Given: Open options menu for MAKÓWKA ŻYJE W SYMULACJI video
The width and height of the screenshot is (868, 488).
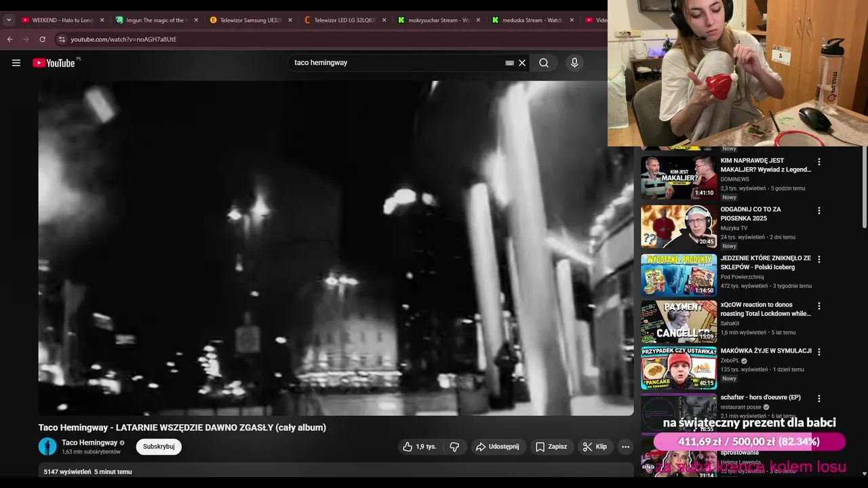Looking at the screenshot, I should (818, 352).
